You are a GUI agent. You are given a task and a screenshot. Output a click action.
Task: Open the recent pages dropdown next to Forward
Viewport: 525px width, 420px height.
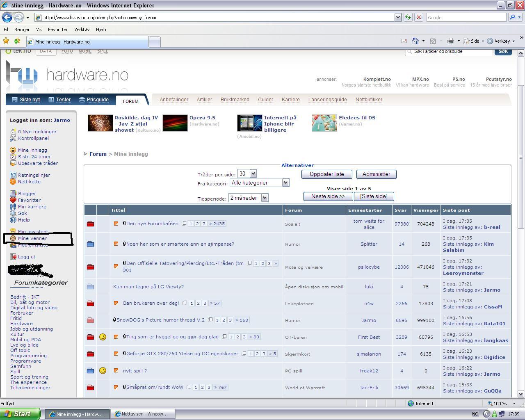27,17
